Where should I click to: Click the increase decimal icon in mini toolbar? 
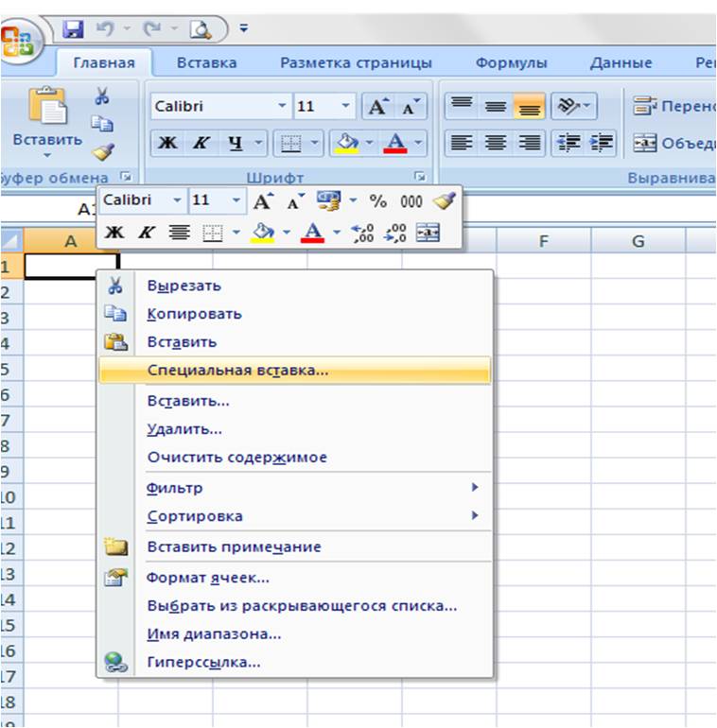362,233
